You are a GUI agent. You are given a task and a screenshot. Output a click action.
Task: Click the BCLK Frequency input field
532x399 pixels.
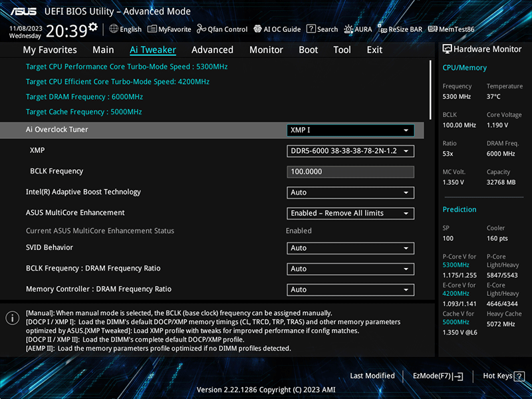tap(350, 172)
